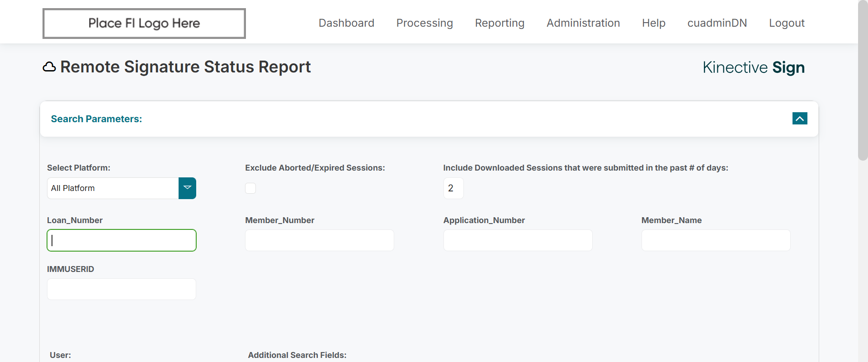Screen dimensions: 868x362
Task: Click the Place FI Logo Here placeholder
Action: click(144, 24)
